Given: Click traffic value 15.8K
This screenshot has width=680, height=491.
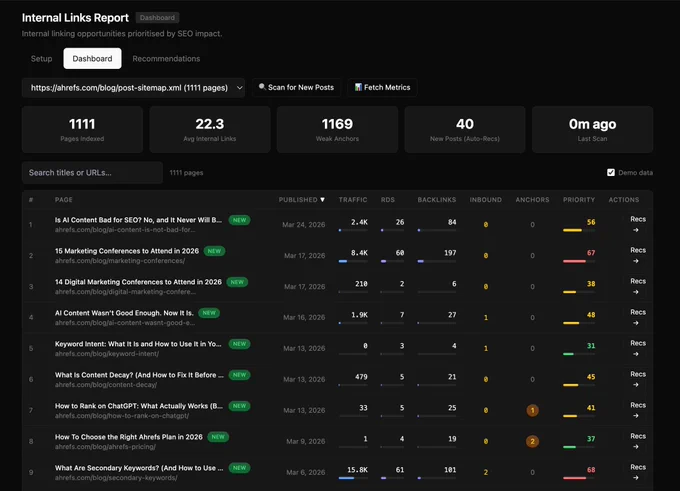Looking at the screenshot, I should (x=357, y=470).
